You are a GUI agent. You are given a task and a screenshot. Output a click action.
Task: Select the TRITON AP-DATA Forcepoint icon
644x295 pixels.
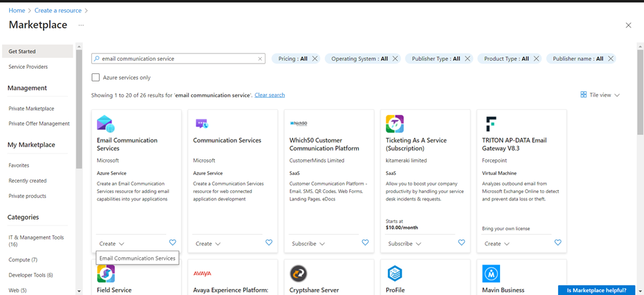(491, 124)
